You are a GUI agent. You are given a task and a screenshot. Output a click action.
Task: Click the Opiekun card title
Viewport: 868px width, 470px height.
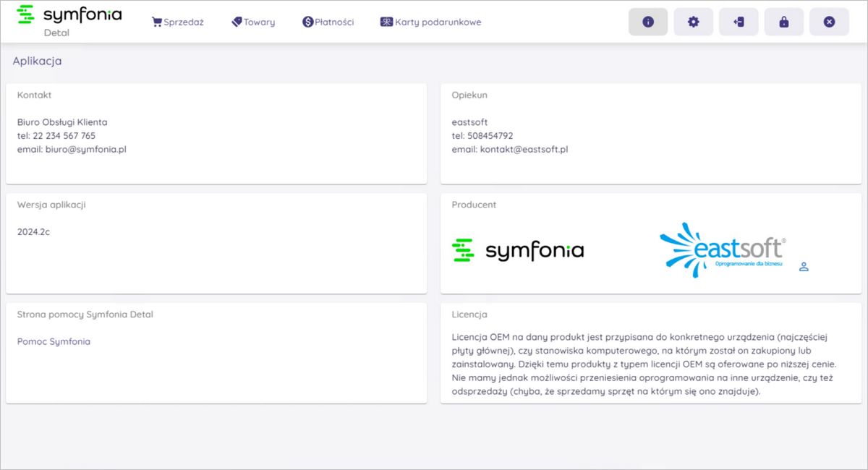point(469,95)
